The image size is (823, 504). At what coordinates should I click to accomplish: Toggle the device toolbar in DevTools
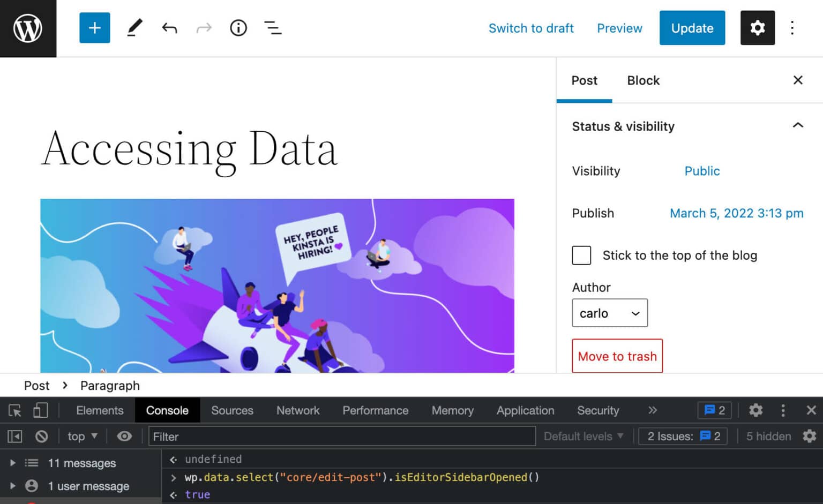(40, 410)
